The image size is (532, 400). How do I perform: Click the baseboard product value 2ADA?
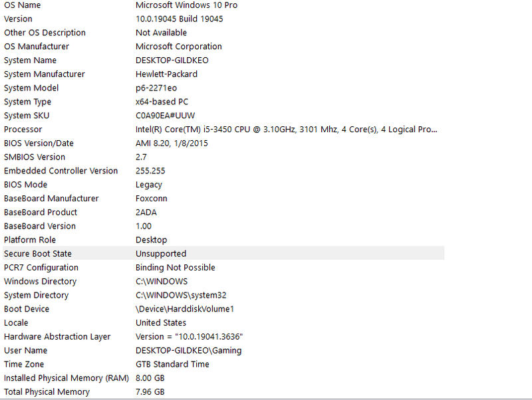click(146, 213)
